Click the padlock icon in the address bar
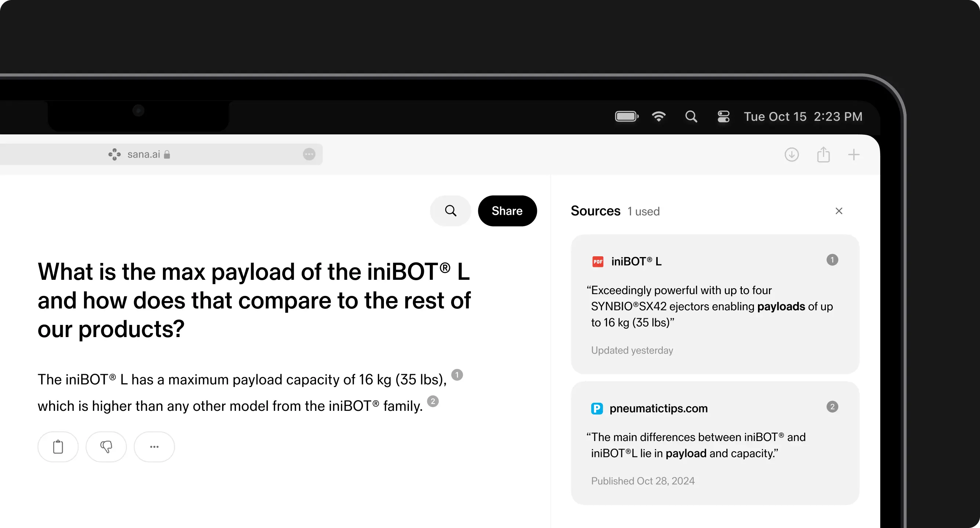 (x=167, y=154)
